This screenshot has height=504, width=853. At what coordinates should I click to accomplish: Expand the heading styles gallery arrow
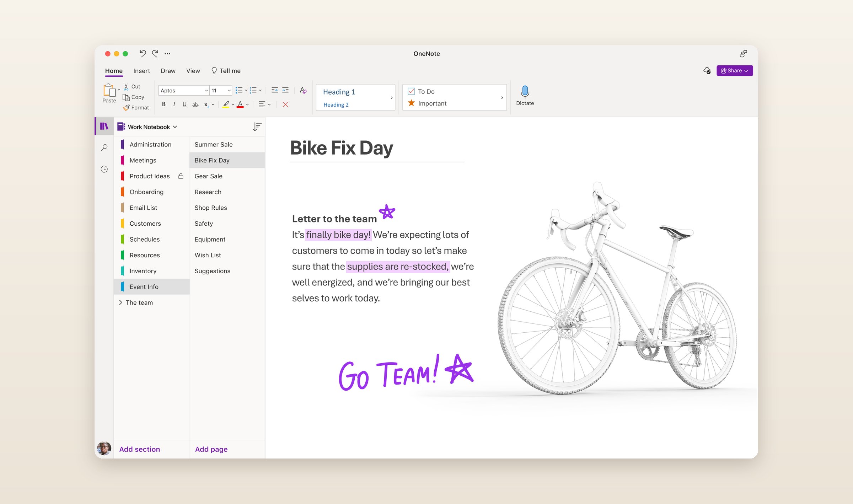coord(391,97)
